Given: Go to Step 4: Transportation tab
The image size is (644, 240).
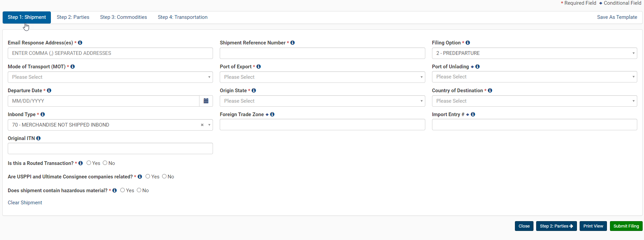Looking at the screenshot, I should coord(183,17).
